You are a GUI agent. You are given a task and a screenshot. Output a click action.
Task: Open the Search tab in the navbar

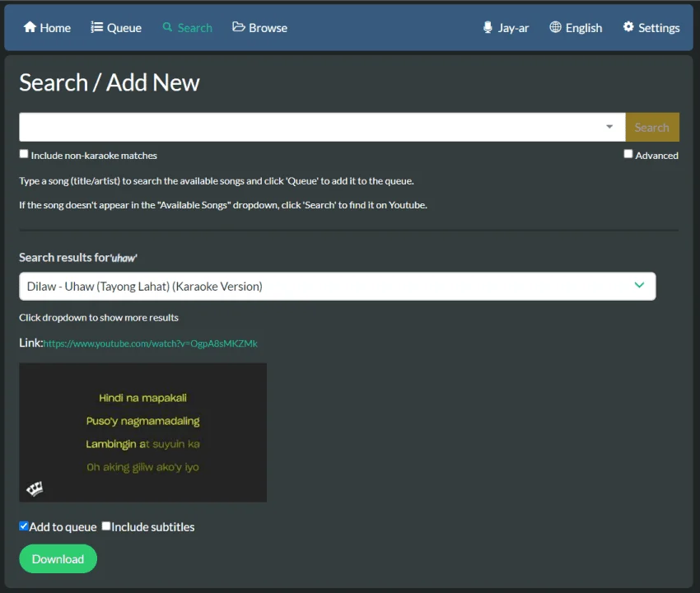tap(188, 28)
